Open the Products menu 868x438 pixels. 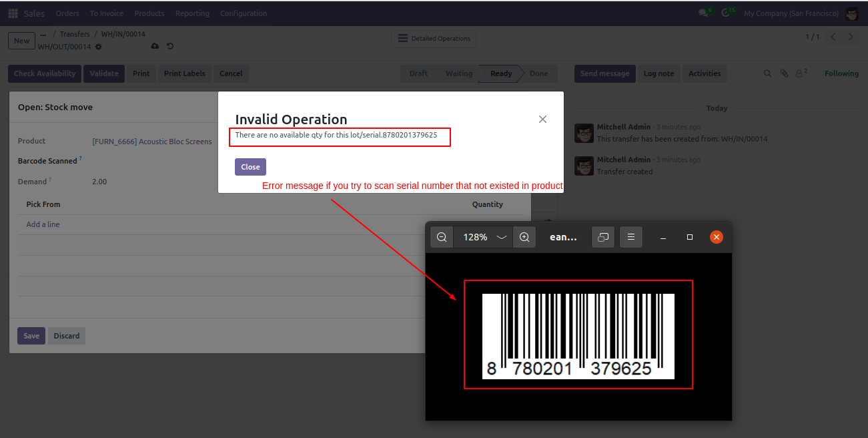coord(149,13)
